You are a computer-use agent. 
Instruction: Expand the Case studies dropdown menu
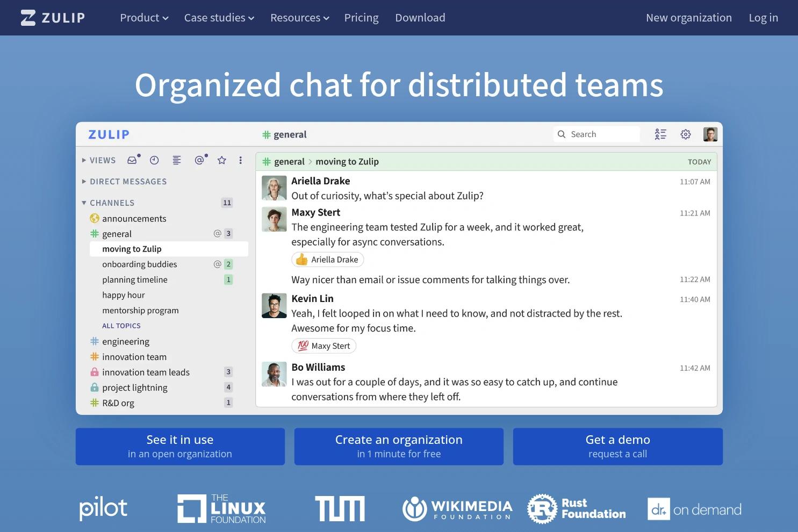[x=219, y=18]
